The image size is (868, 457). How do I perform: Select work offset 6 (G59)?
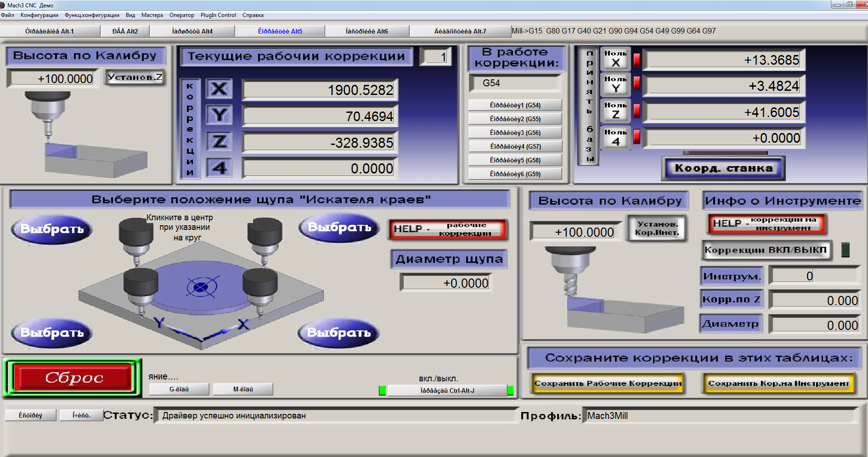(x=515, y=174)
